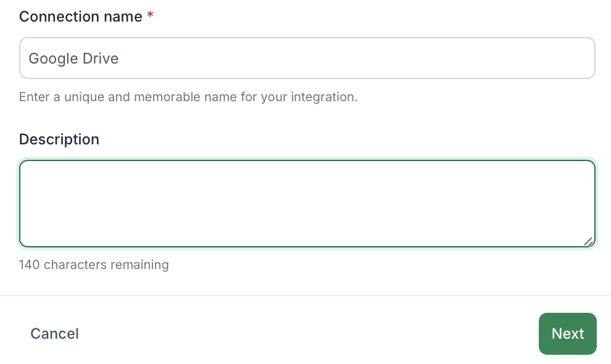This screenshot has height=364, width=611.
Task: Cancel the connection setup
Action: [x=54, y=334]
